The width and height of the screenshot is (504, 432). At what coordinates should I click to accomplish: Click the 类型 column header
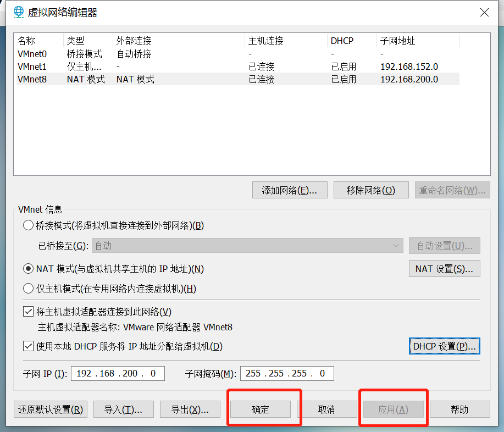point(88,41)
